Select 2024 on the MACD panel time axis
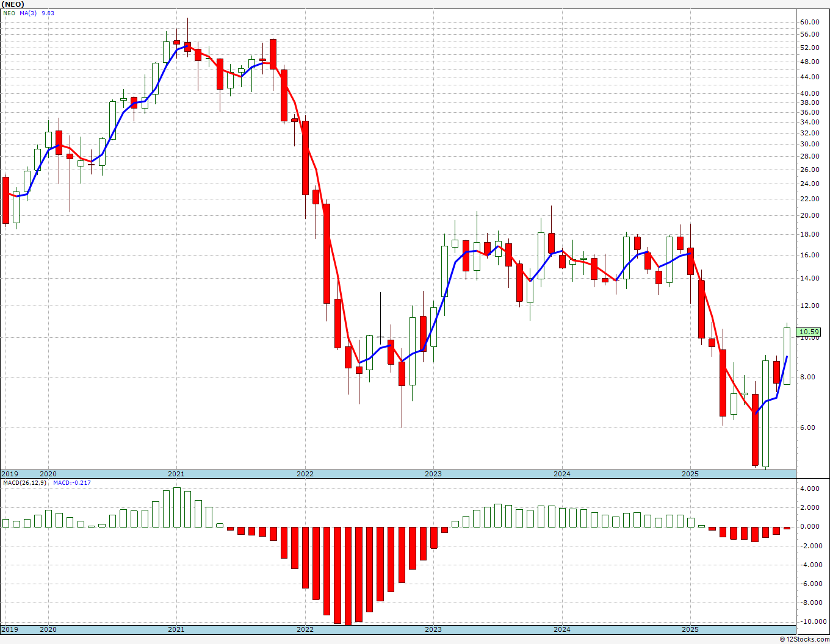This screenshot has width=830, height=644. (561, 629)
